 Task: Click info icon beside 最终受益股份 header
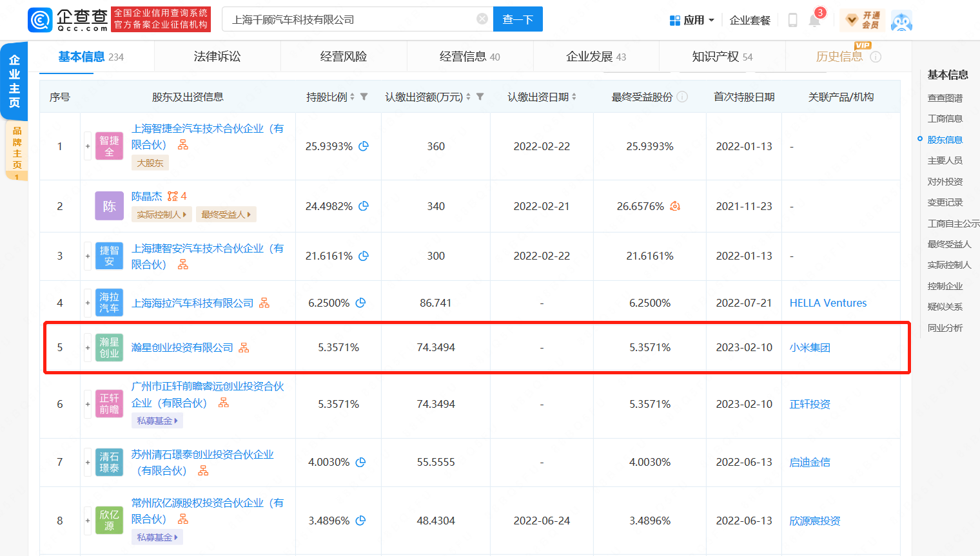tap(682, 97)
